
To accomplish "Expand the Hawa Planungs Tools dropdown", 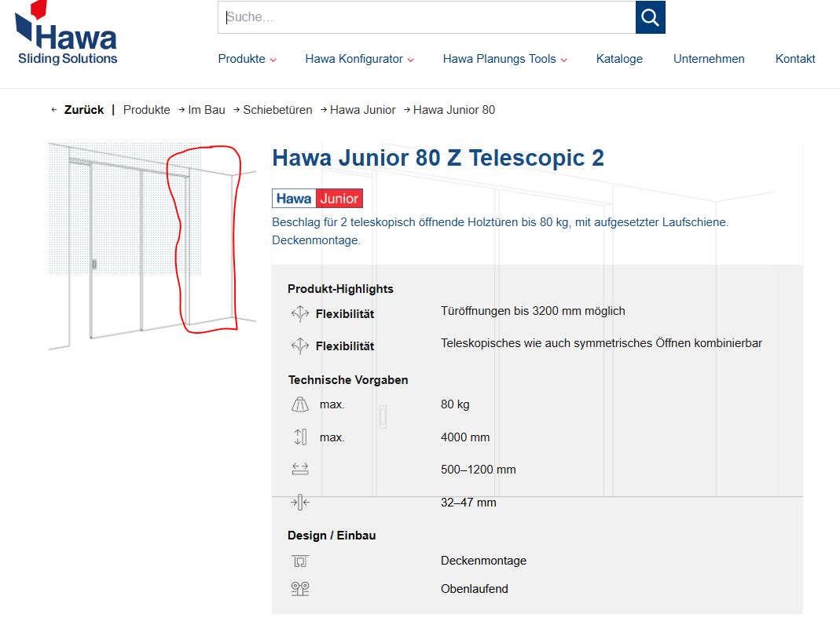I will pyautogui.click(x=504, y=59).
